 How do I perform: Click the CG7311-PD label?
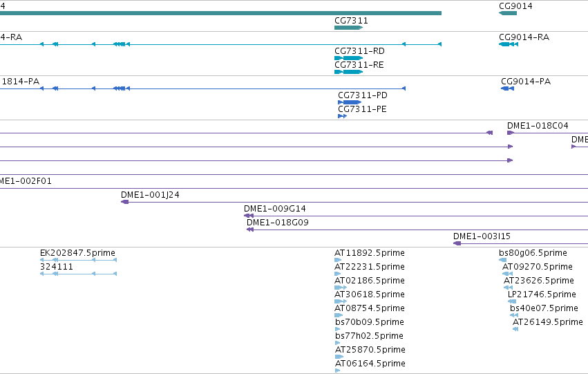click(x=363, y=95)
